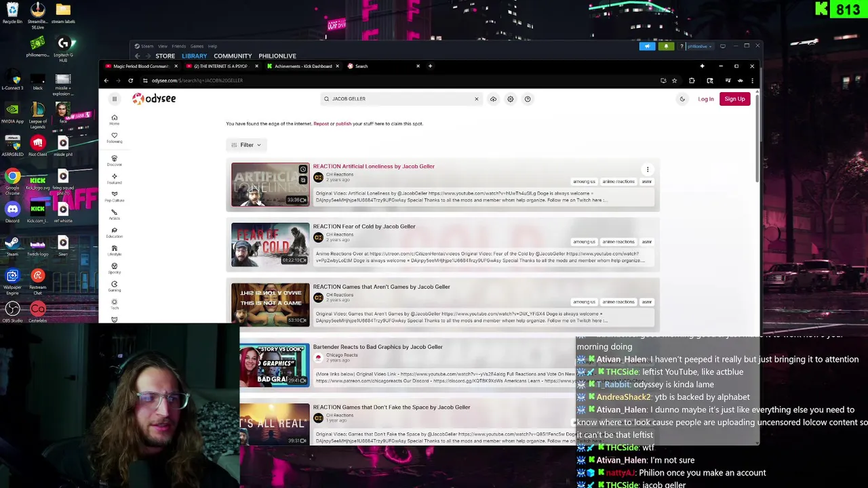The image size is (868, 488).
Task: Switch to THE INTERNET IS A PSYOP tab
Action: (x=221, y=66)
